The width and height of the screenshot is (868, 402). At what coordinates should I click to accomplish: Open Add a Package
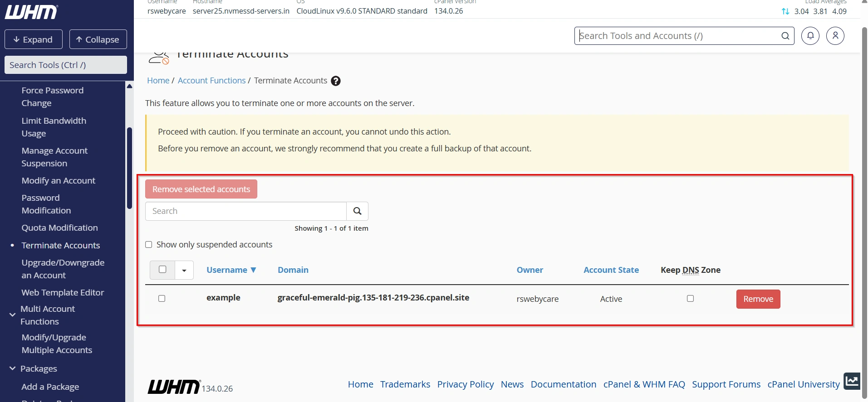[50, 387]
